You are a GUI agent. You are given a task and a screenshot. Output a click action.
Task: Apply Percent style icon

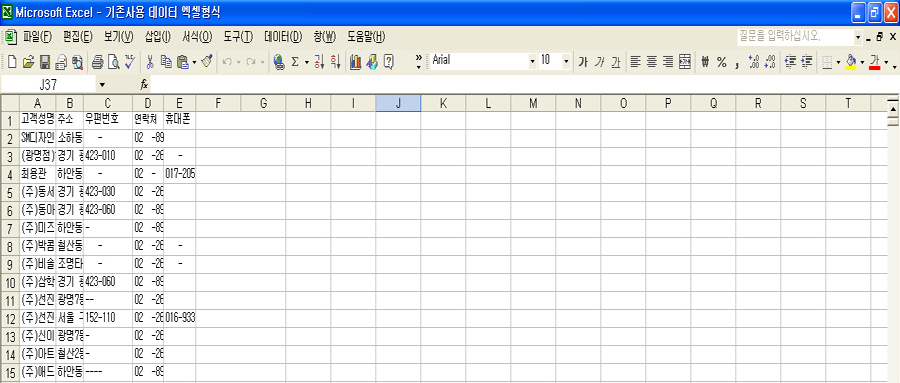pyautogui.click(x=721, y=61)
